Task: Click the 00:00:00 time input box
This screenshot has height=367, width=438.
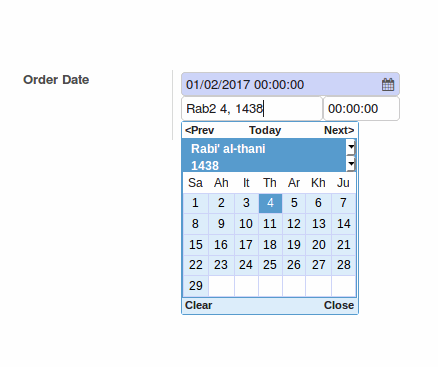Action: point(361,109)
